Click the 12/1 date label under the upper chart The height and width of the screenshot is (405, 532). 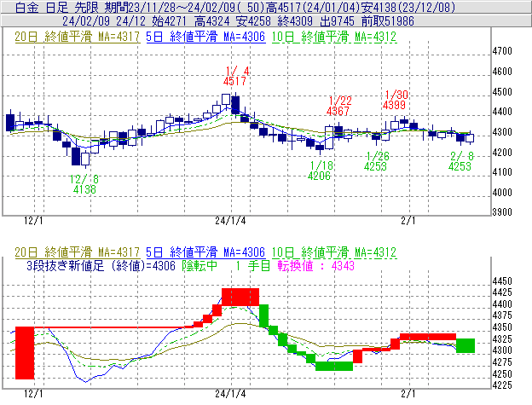click(x=33, y=221)
